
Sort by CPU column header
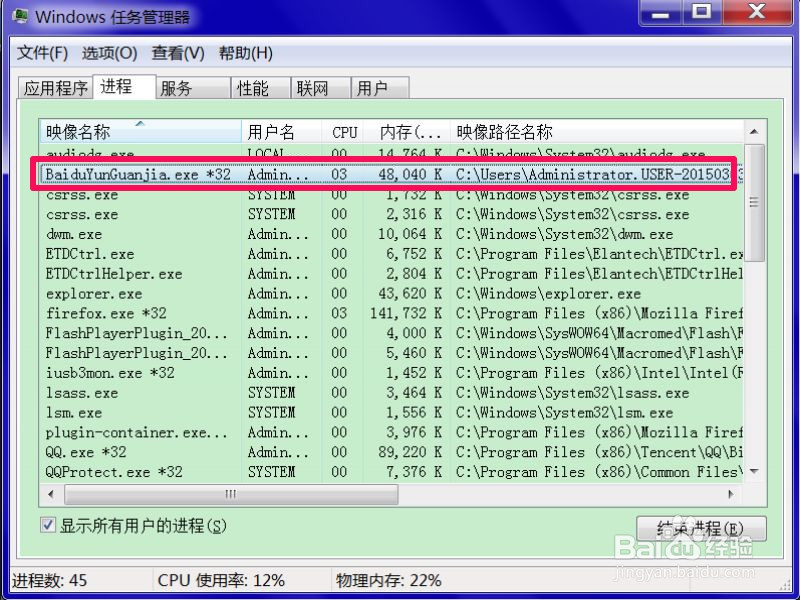coord(342,132)
